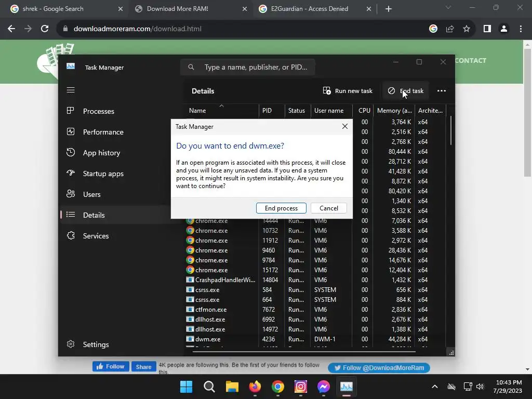This screenshot has height=399, width=532.
Task: Follow @DownloadMoreRam on Twitter
Action: coord(379,368)
